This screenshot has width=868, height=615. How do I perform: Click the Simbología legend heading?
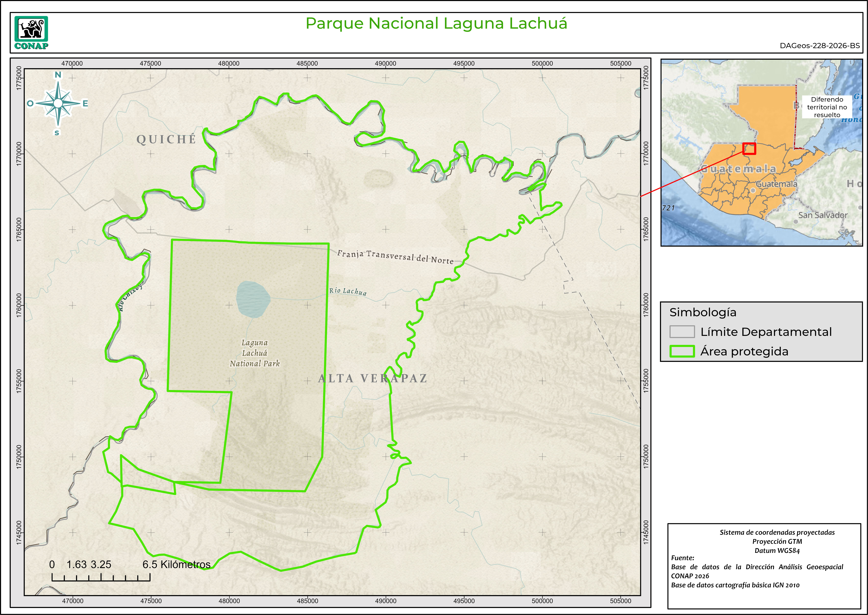(x=703, y=312)
